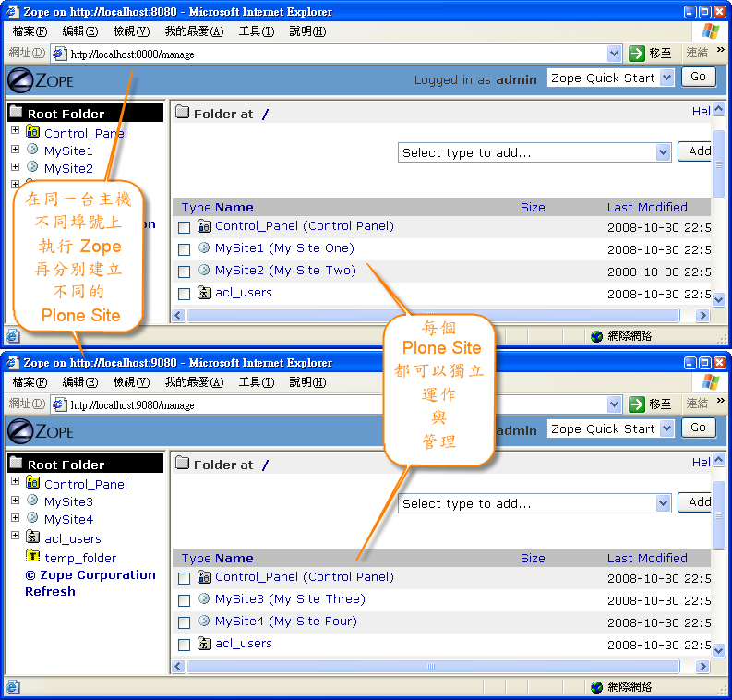Click acl_users row icon in 9080 listing
Image resolution: width=732 pixels, height=700 pixels.
pos(204,644)
